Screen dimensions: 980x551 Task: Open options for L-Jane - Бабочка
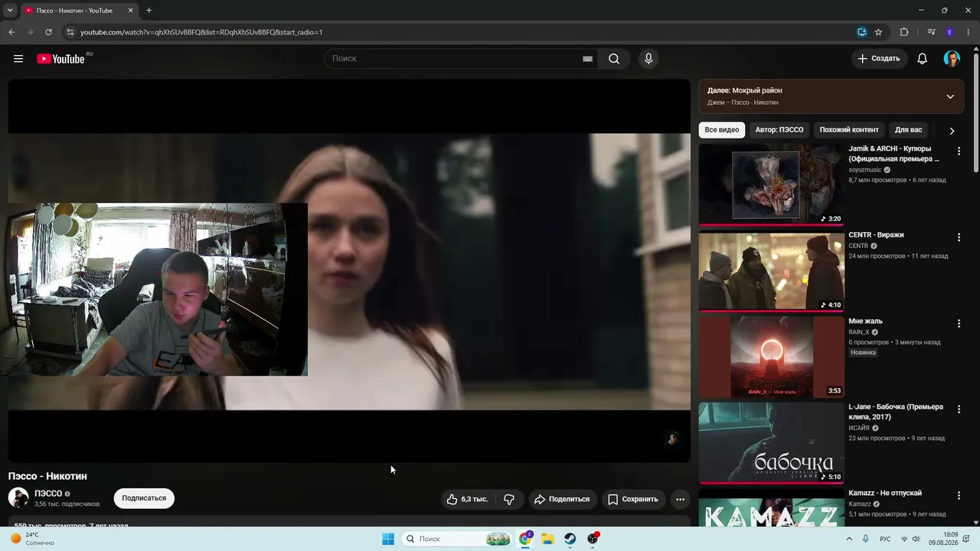click(959, 409)
